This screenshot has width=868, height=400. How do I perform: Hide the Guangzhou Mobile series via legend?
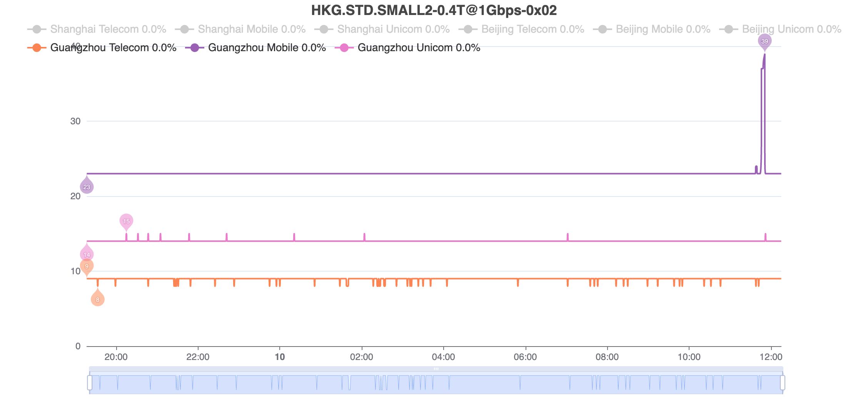coord(255,48)
